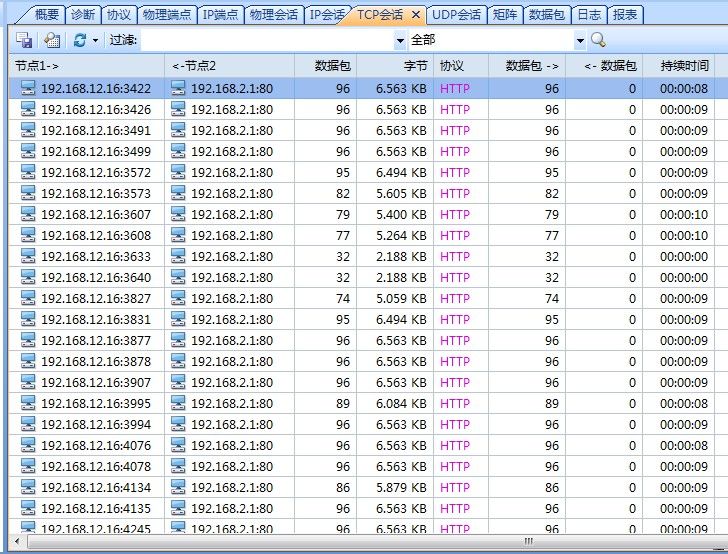Switch to the 概要 tab
The width and height of the screenshot is (728, 554).
coord(46,15)
